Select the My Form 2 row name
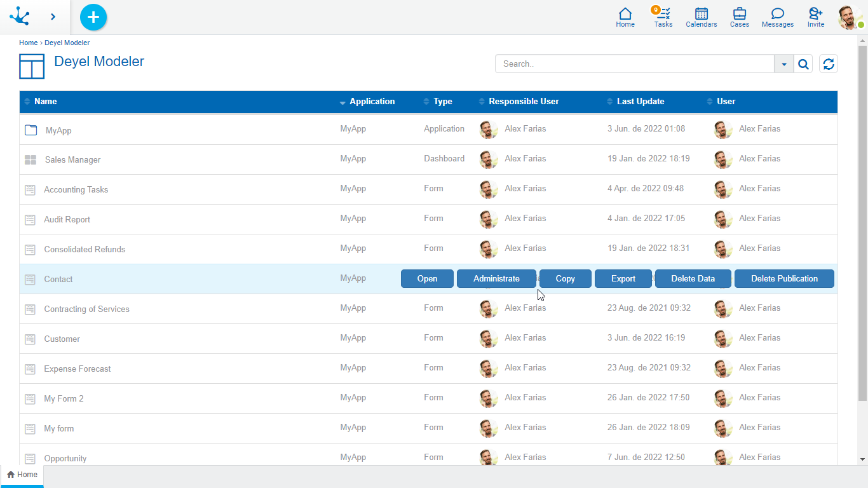Image resolution: width=868 pixels, height=488 pixels. point(64,399)
